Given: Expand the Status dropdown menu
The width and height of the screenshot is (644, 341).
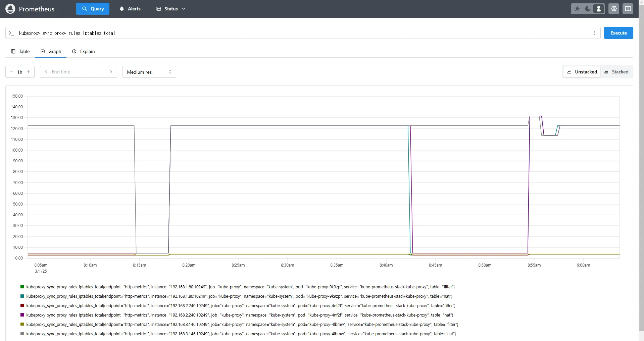Looking at the screenshot, I should (170, 9).
